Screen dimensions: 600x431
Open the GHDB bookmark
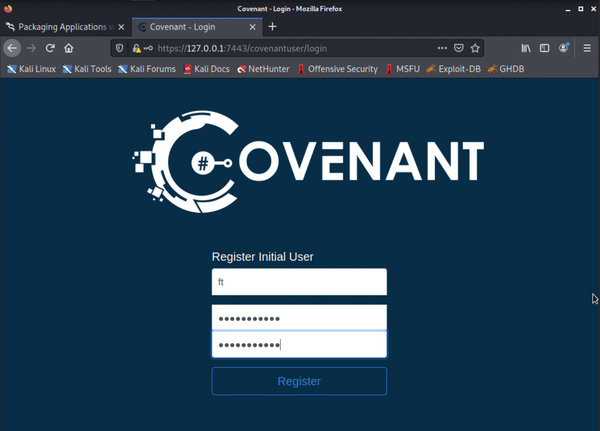tap(506, 69)
